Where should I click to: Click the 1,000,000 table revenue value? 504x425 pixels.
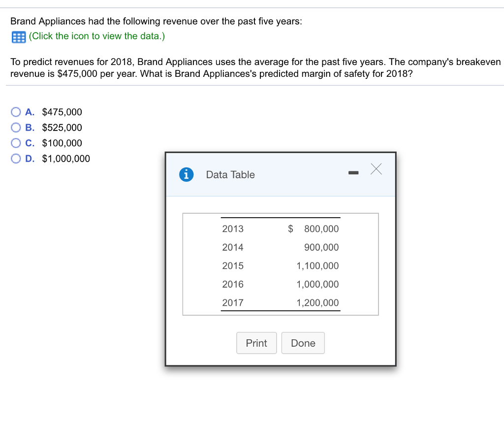pos(317,284)
